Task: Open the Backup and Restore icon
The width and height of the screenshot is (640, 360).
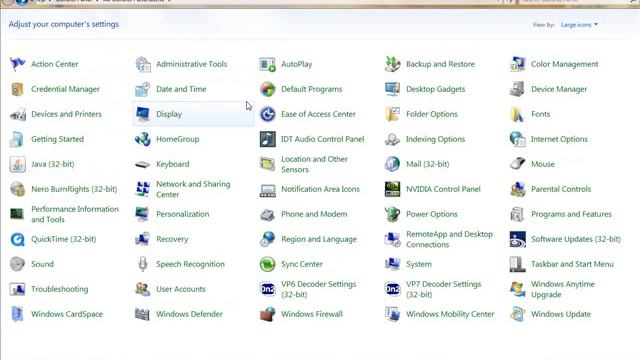Action: point(392,64)
